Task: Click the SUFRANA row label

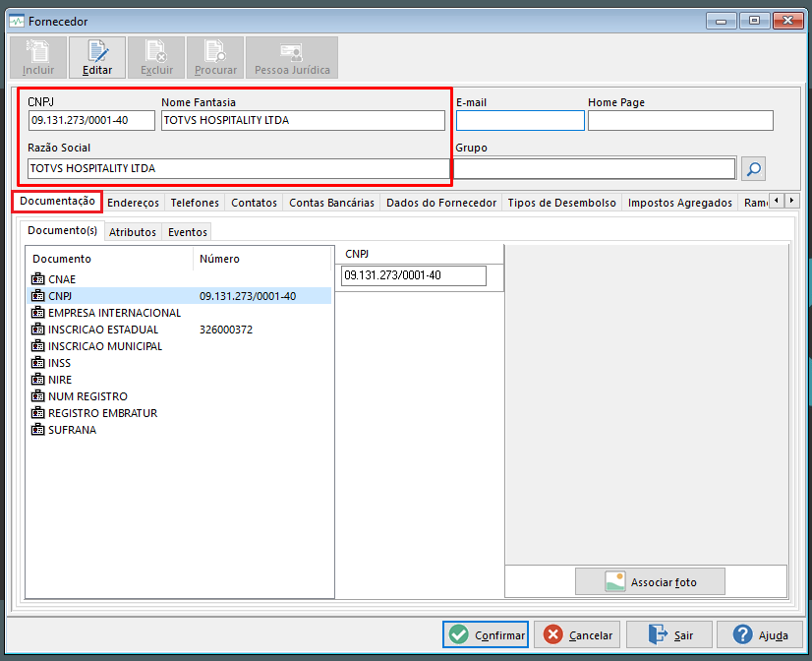Action: pyautogui.click(x=72, y=430)
